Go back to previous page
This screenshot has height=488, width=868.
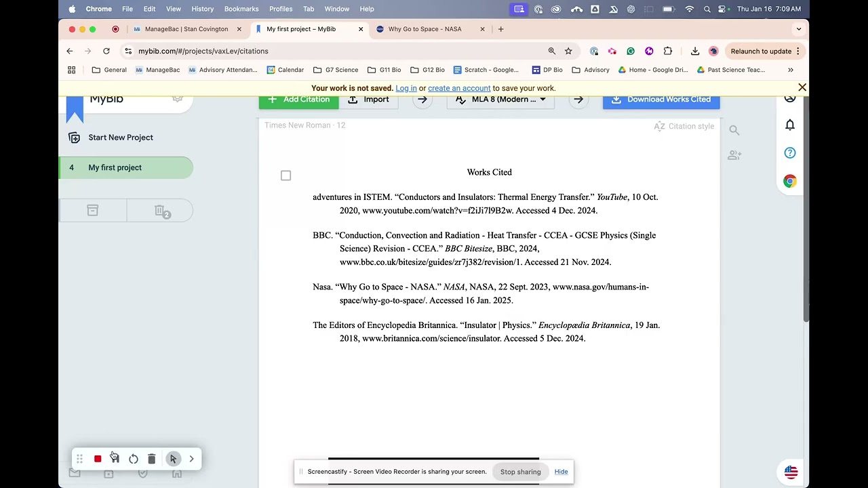tap(70, 51)
